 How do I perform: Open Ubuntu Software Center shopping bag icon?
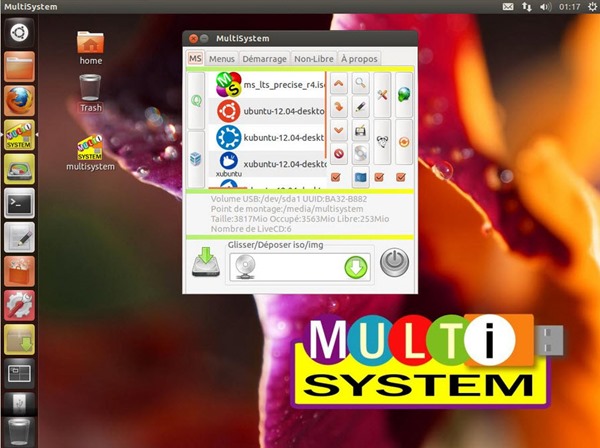pyautogui.click(x=19, y=271)
